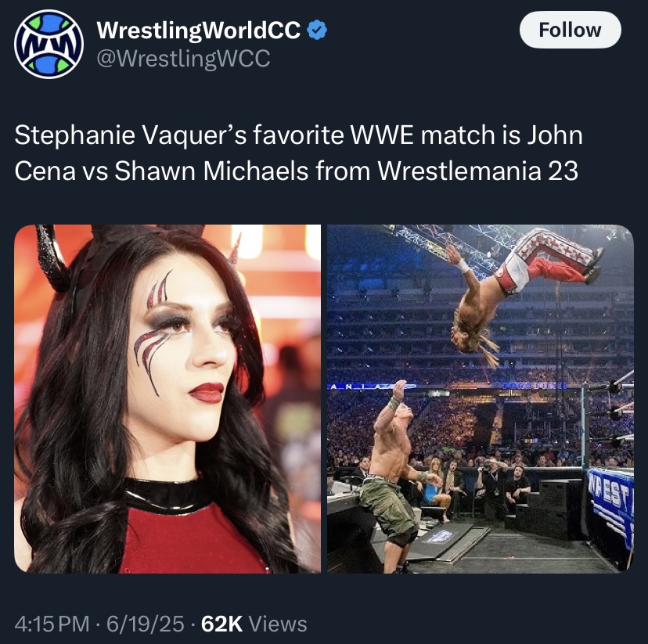
Task: Open the WrestlingWorldCC display name link
Action: pyautogui.click(x=198, y=31)
